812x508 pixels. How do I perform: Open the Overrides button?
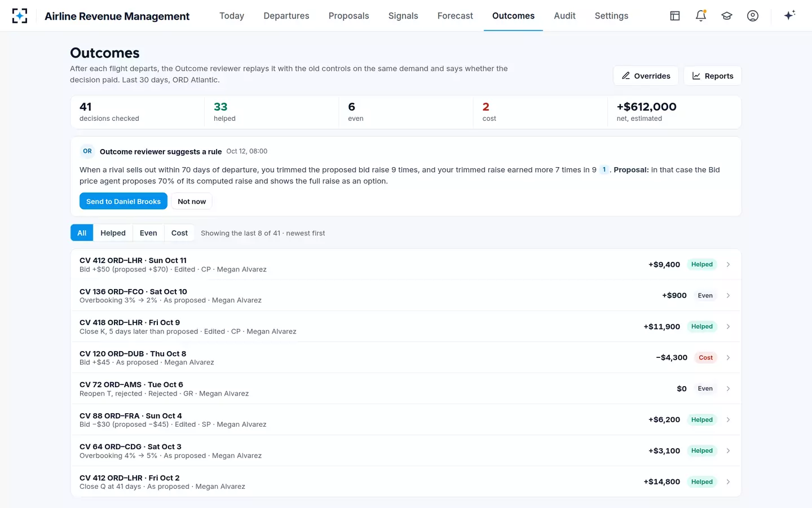click(646, 76)
